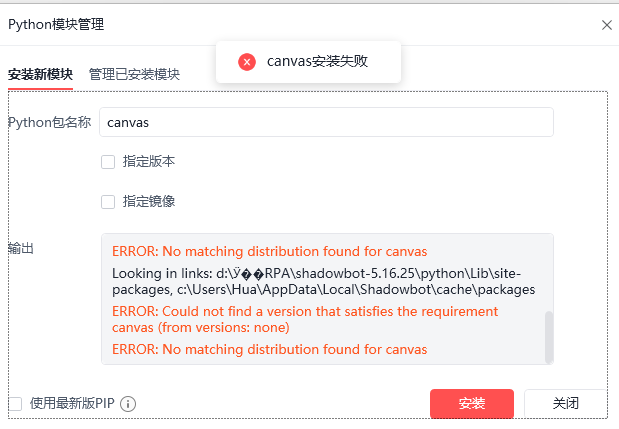Click the 使用最新版PIP label text
The image size is (619, 429).
72,403
